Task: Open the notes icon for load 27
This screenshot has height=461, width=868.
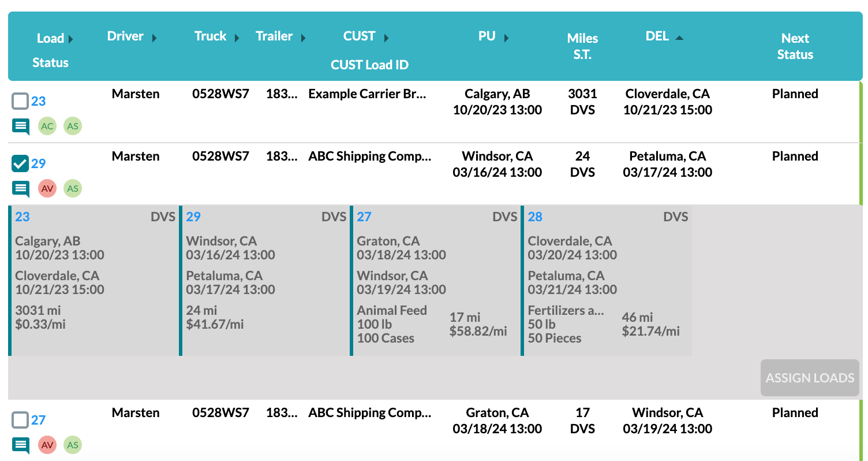Action: coord(20,445)
